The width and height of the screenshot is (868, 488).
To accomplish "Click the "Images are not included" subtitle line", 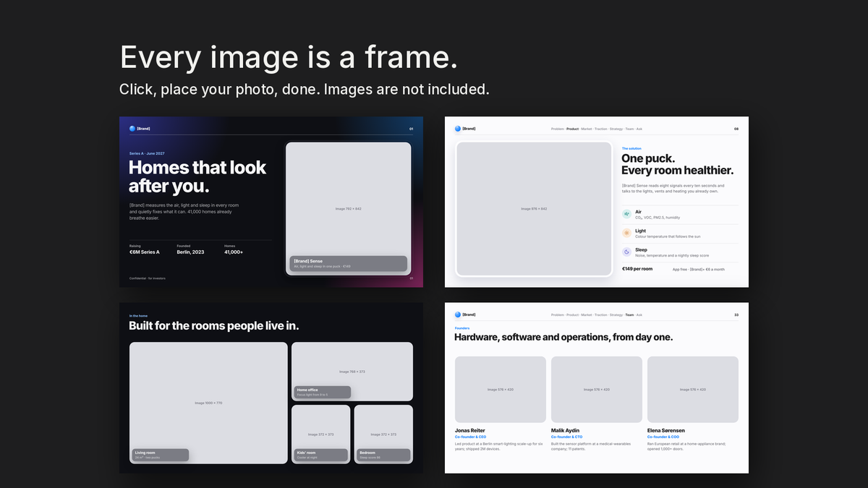I will (305, 90).
